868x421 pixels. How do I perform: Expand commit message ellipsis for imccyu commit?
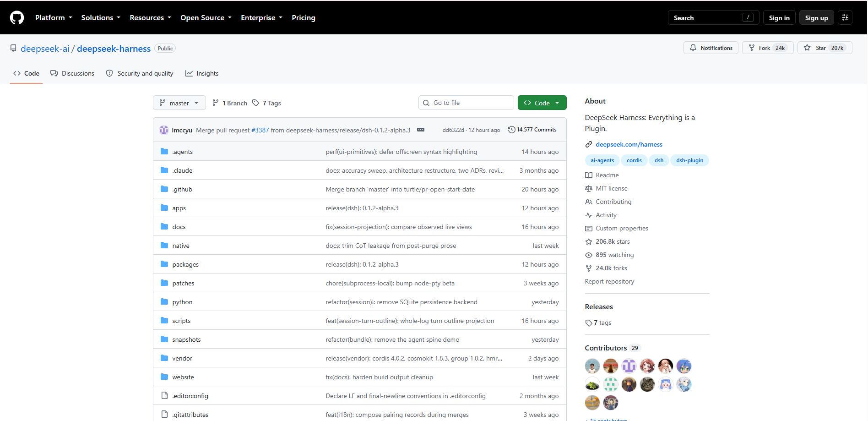pos(421,130)
